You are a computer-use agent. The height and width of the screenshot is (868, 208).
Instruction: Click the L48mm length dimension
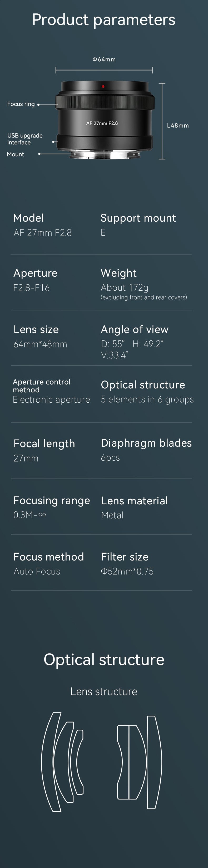click(178, 126)
